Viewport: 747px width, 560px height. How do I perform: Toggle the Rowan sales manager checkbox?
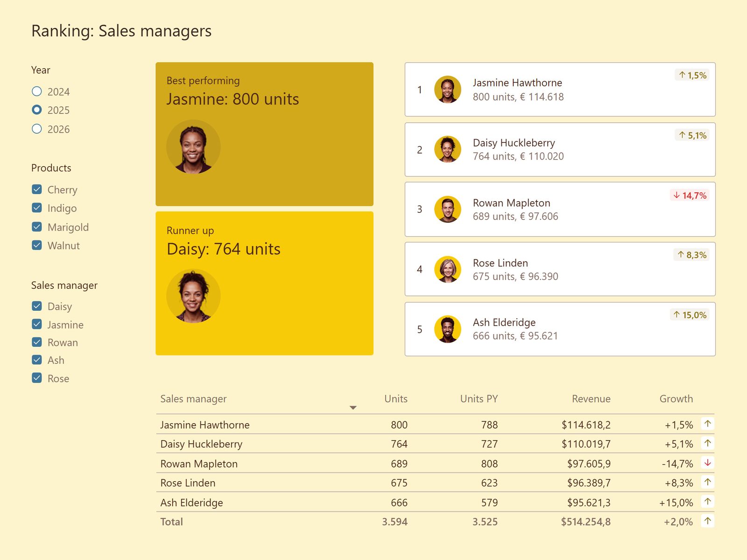click(37, 342)
